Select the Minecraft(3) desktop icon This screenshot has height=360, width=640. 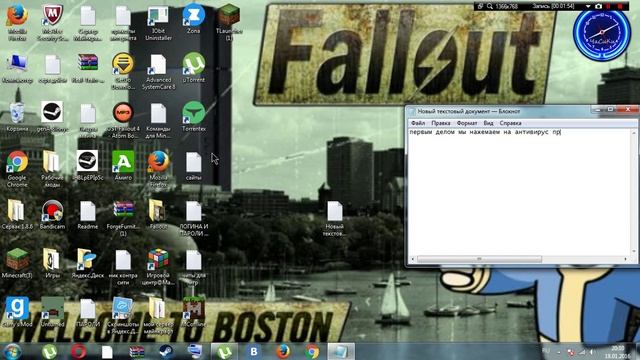point(17,260)
